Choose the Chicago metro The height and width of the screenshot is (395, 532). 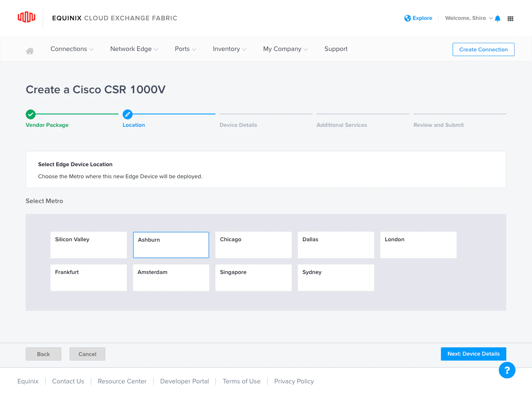tap(254, 245)
